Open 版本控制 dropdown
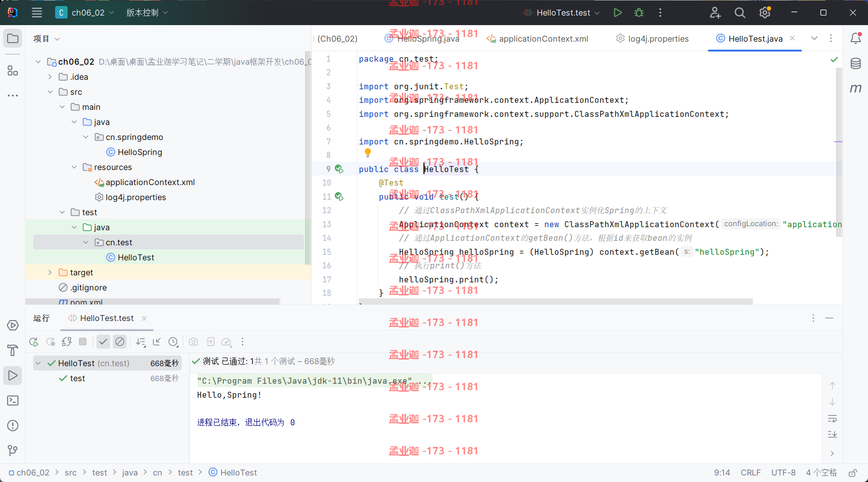Viewport: 868px width, 482px height. click(147, 13)
